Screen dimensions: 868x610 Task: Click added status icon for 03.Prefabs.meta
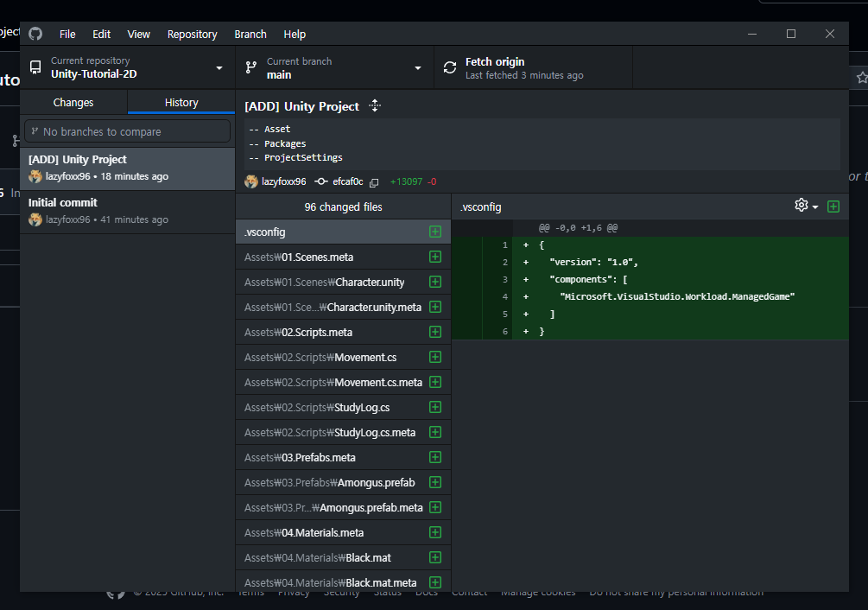(x=435, y=457)
